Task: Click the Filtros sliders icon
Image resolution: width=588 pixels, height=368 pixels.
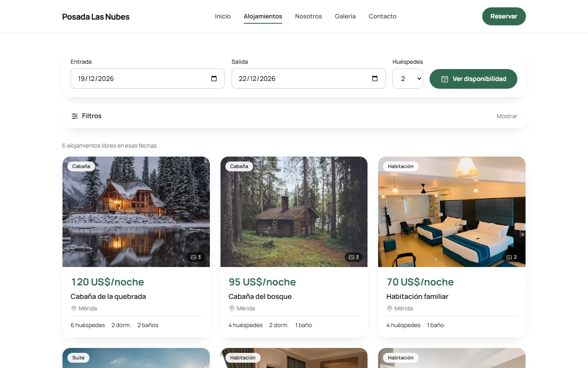Action: click(75, 116)
